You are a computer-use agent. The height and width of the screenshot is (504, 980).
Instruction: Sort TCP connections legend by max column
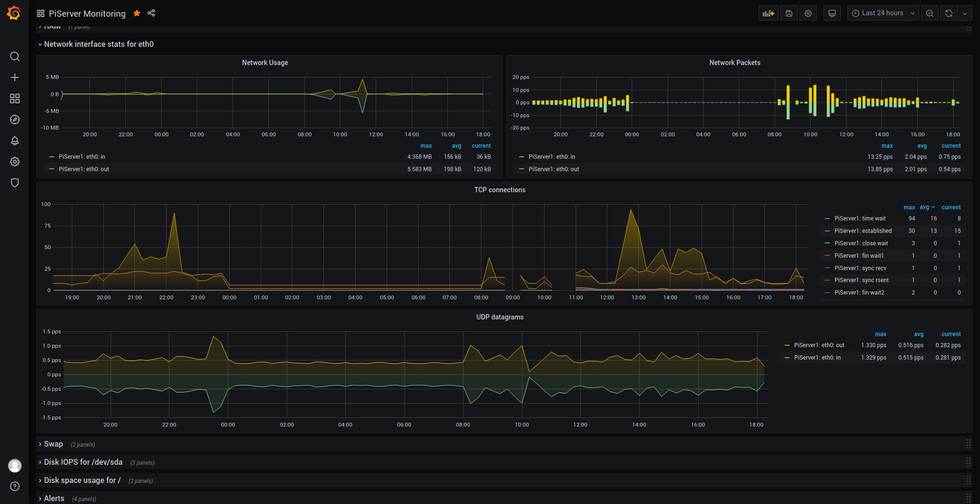pyautogui.click(x=909, y=208)
